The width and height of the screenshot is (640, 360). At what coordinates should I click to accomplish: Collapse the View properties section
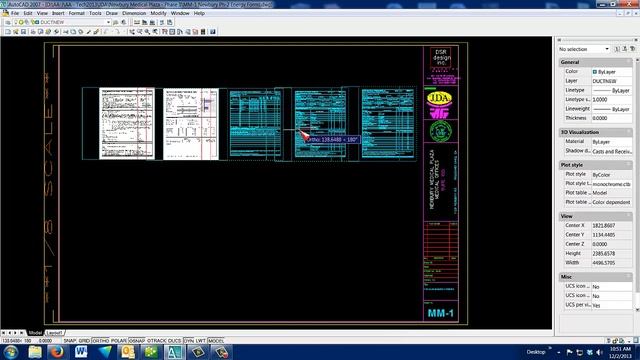[x=629, y=216]
